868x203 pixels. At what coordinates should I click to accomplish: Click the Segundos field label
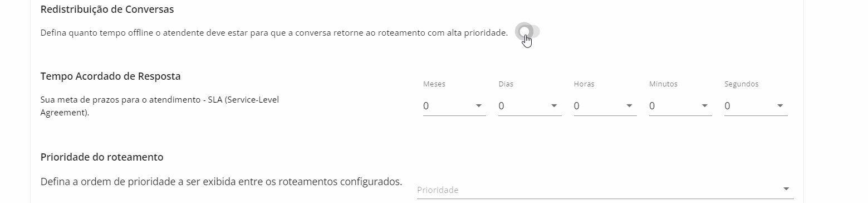(x=742, y=84)
